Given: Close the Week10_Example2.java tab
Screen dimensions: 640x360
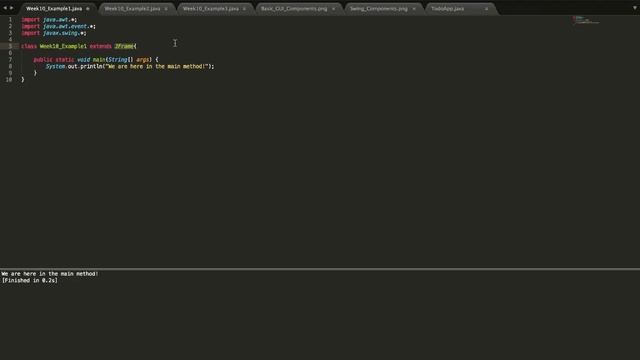Looking at the screenshot, I should pos(166,9).
